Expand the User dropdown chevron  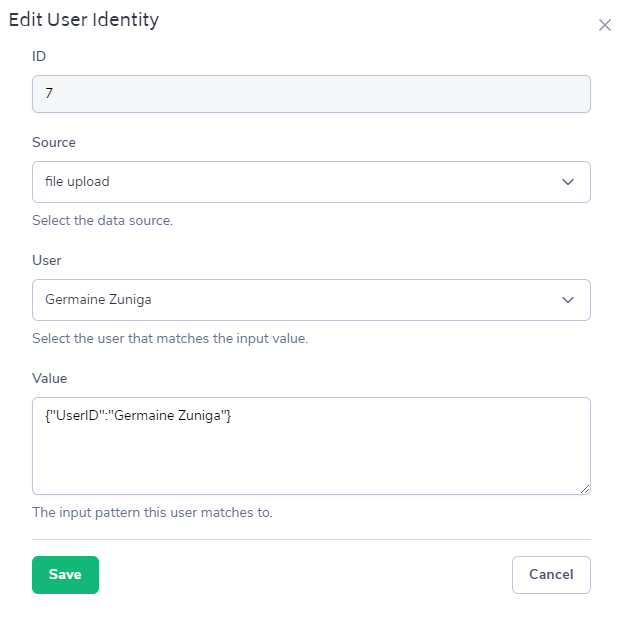[568, 300]
